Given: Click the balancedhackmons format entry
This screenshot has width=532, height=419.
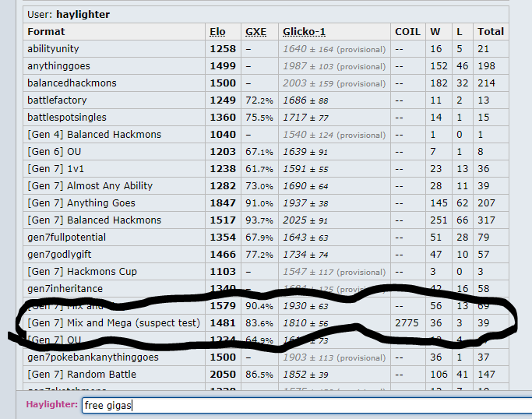Looking at the screenshot, I should coord(71,83).
